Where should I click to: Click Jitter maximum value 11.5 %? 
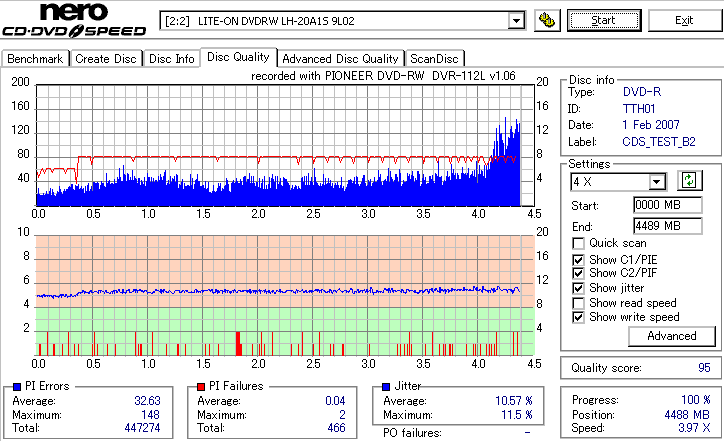[517, 415]
